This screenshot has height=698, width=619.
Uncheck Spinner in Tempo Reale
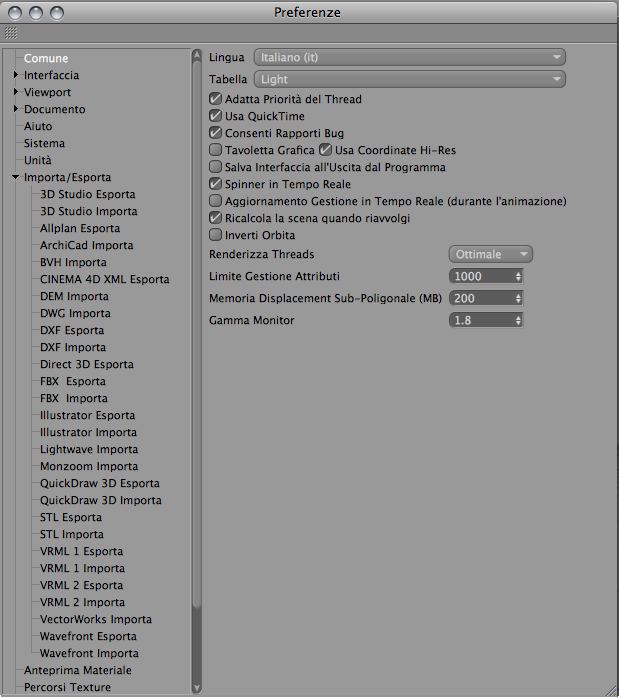[215, 184]
